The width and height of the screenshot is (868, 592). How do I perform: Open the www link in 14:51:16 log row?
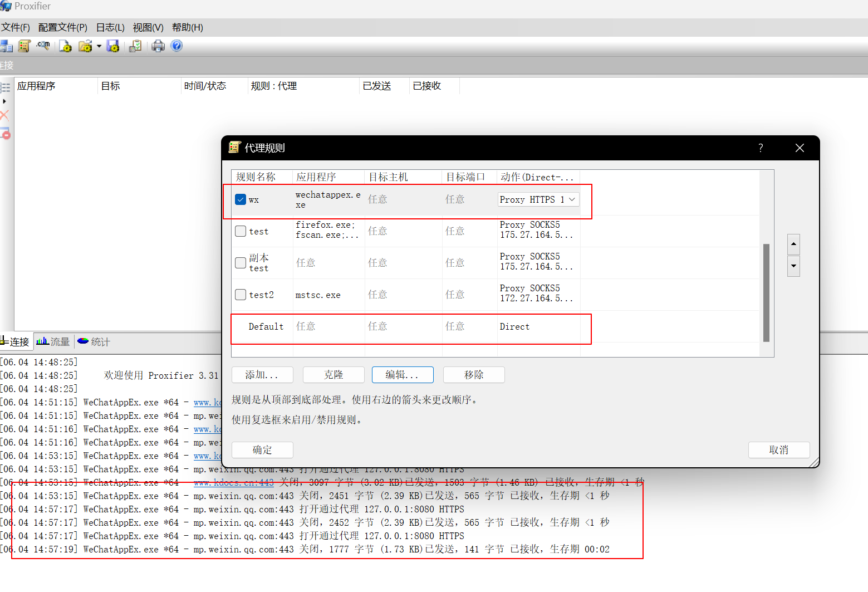click(x=207, y=429)
